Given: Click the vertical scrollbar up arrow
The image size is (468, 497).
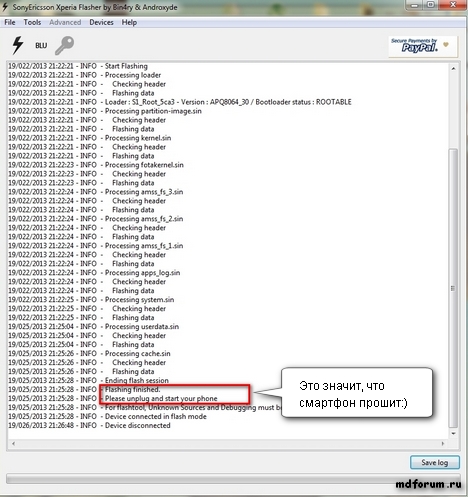Looking at the screenshot, I should pyautogui.click(x=453, y=69).
